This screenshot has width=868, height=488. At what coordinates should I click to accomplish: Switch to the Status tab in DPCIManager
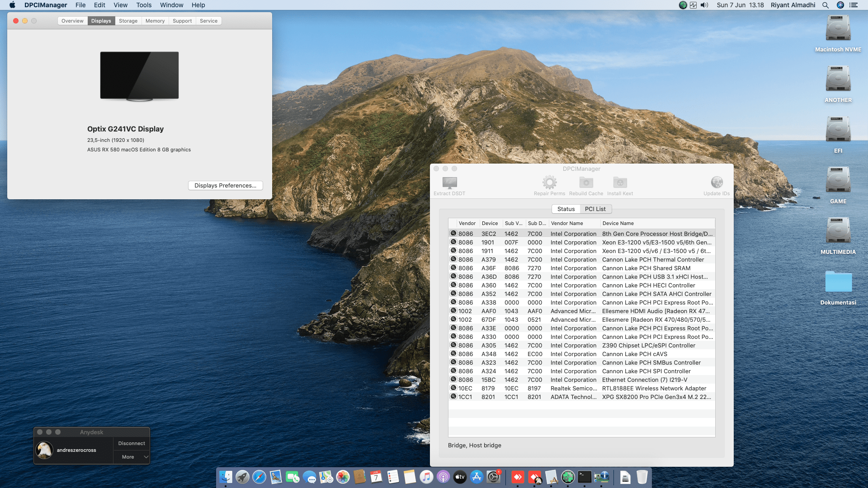(x=566, y=209)
